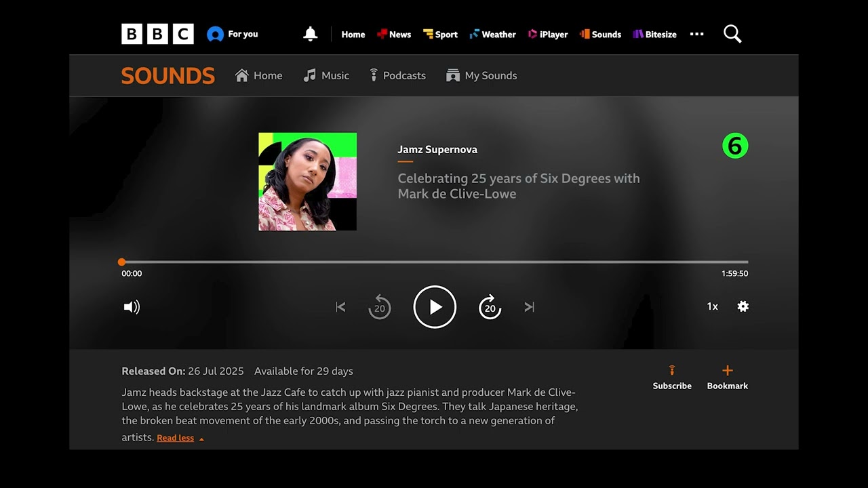Change 1x playback speed
868x488 pixels.
point(713,307)
